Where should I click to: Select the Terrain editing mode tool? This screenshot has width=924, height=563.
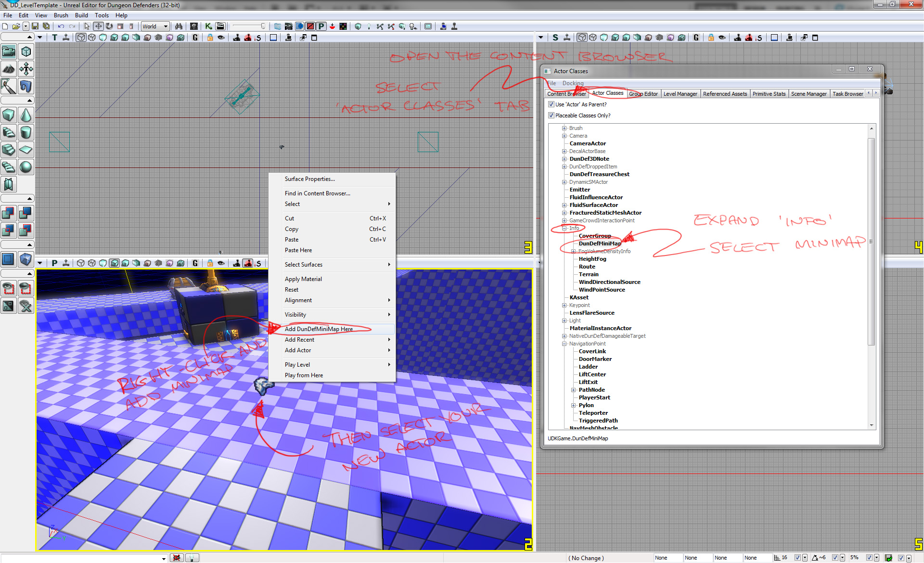(9, 69)
